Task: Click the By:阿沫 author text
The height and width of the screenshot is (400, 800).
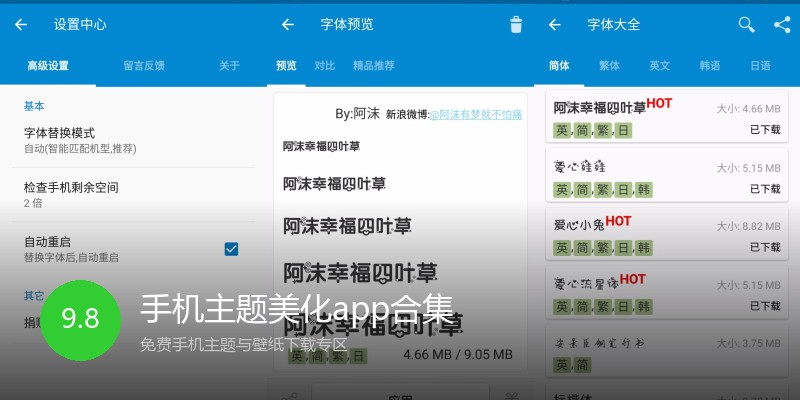Action: pos(357,114)
